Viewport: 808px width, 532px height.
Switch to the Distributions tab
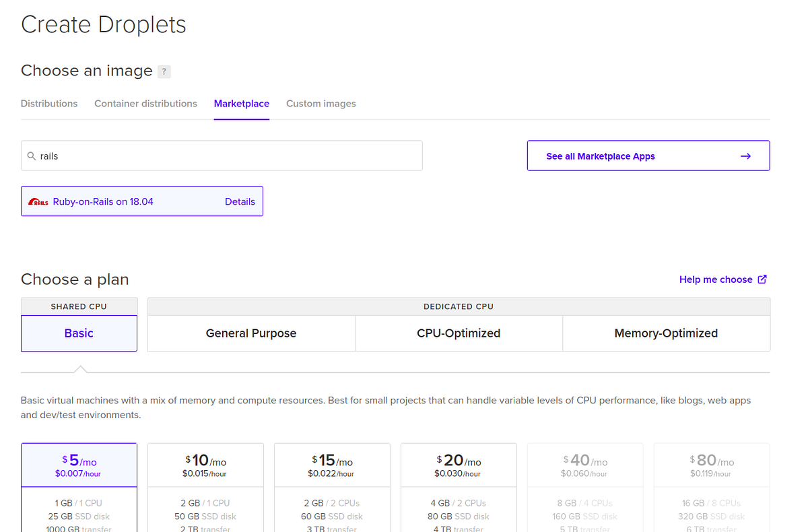point(49,104)
